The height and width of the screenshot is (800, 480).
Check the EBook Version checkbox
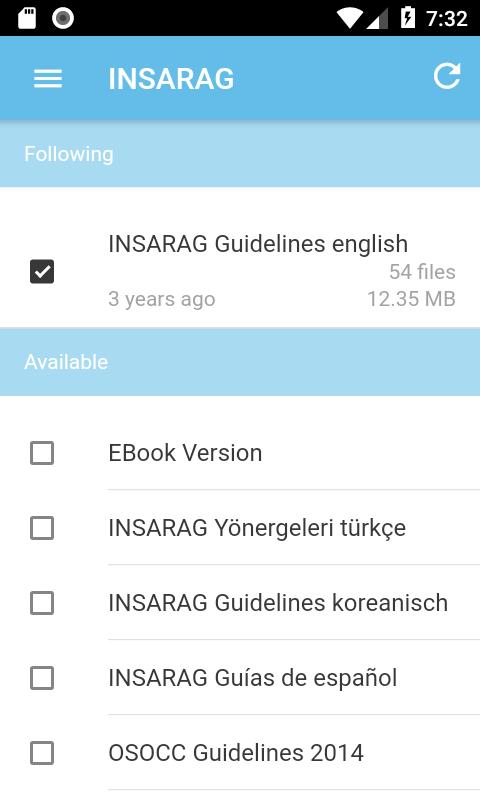42,453
